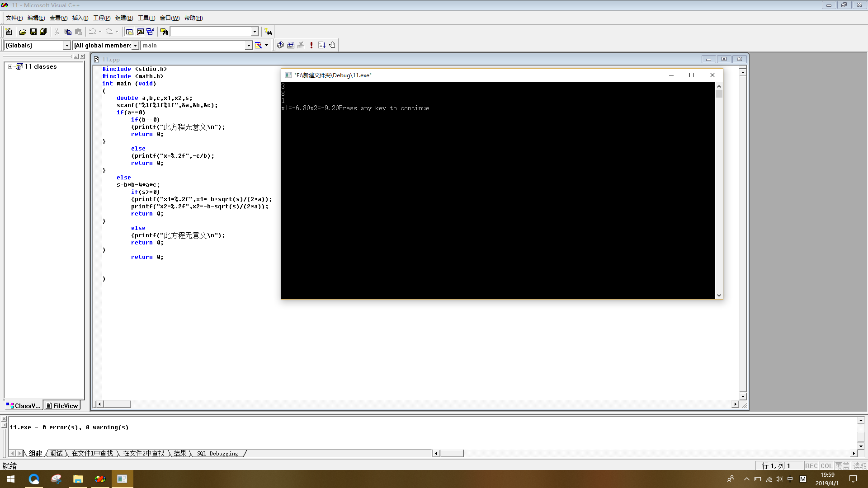Open the 工具(T) menu
This screenshot has width=868, height=488.
point(146,18)
